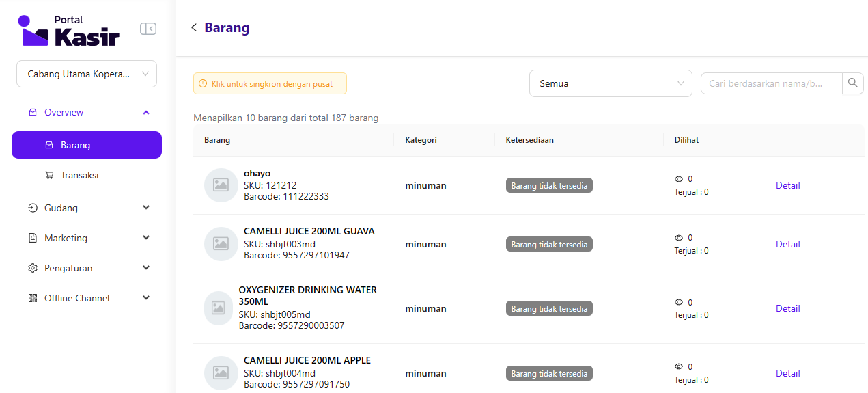868x393 pixels.
Task: Click the back arrow next to Barang
Action: click(x=194, y=28)
